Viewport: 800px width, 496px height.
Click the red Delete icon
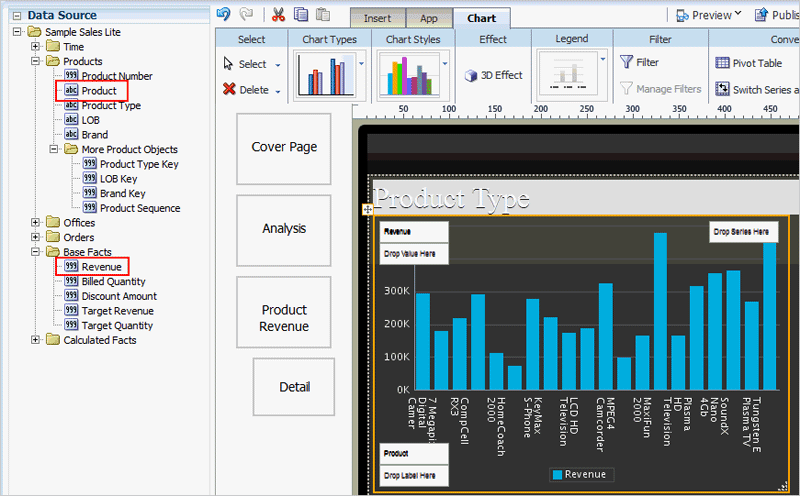coord(229,89)
